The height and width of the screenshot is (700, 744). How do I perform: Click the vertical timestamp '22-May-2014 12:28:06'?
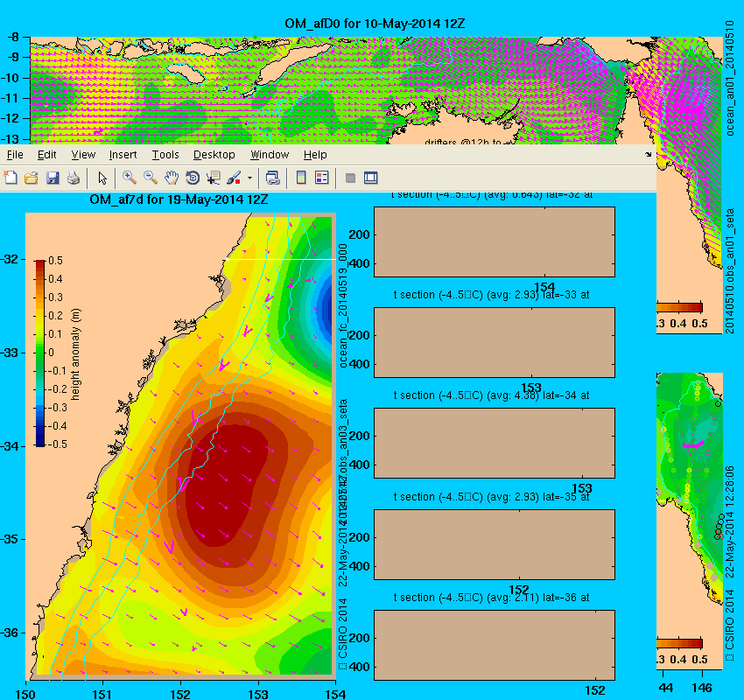pos(730,521)
